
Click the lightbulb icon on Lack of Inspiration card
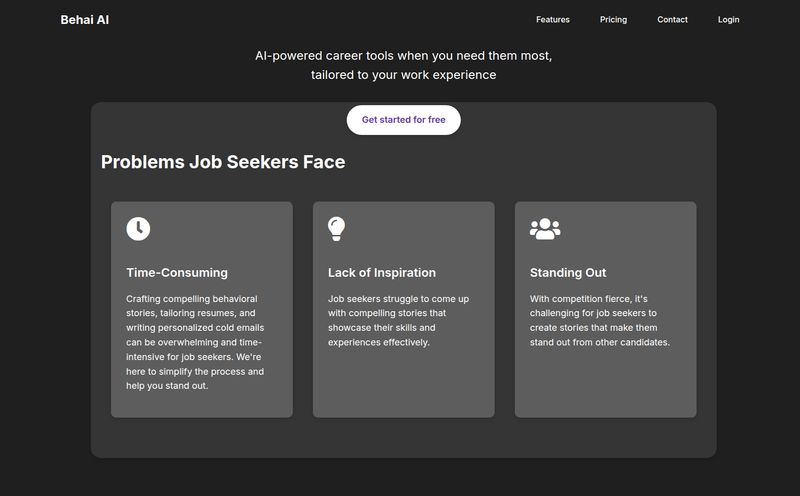(x=336, y=229)
